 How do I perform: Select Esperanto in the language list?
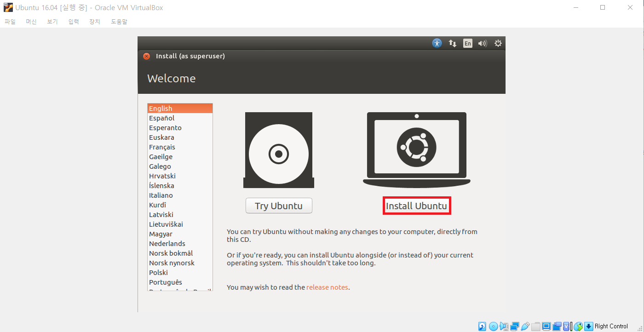click(x=180, y=128)
